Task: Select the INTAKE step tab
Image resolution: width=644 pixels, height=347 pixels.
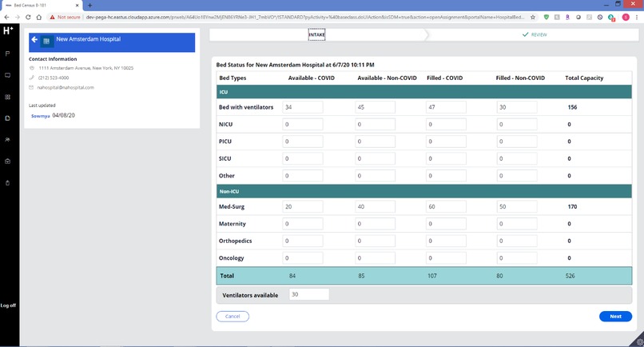Action: [316, 34]
